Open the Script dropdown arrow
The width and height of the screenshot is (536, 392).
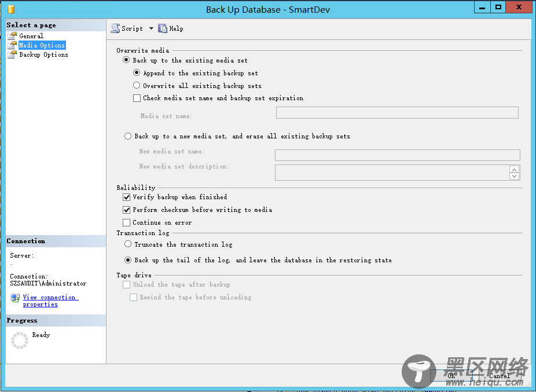click(x=151, y=28)
